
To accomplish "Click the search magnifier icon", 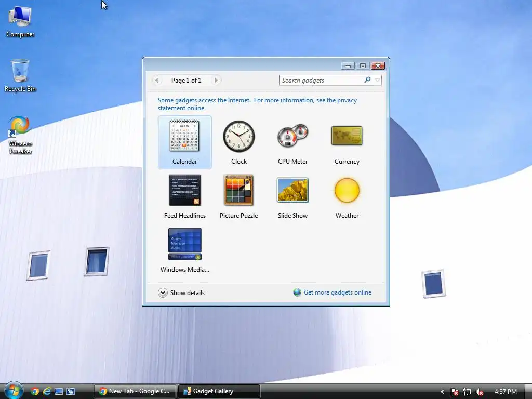I will pyautogui.click(x=367, y=80).
